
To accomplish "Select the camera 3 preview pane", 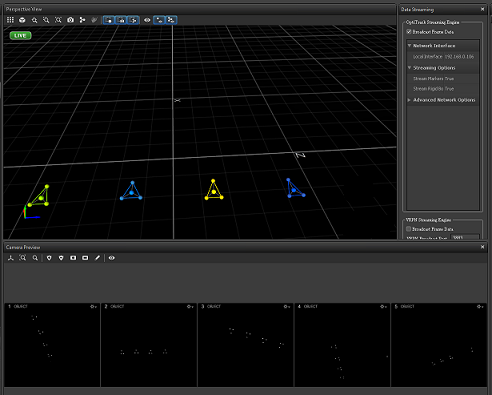I will pos(246,345).
